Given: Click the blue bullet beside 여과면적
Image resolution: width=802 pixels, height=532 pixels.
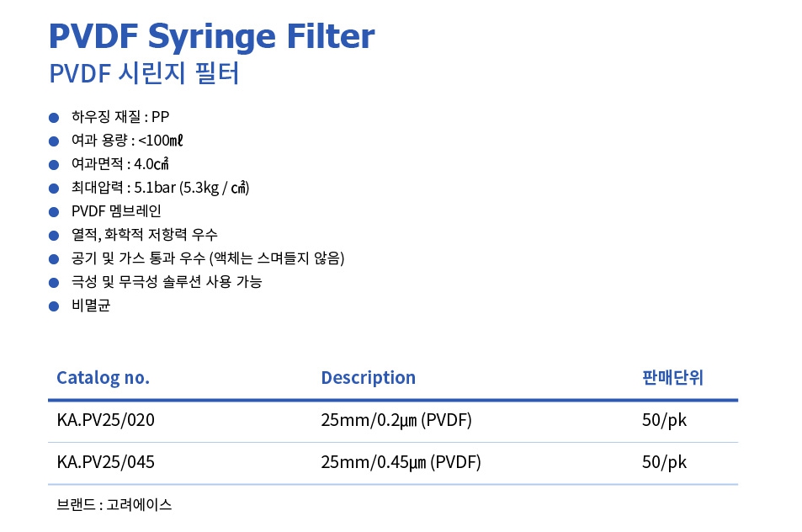Looking at the screenshot, I should coord(55,164).
